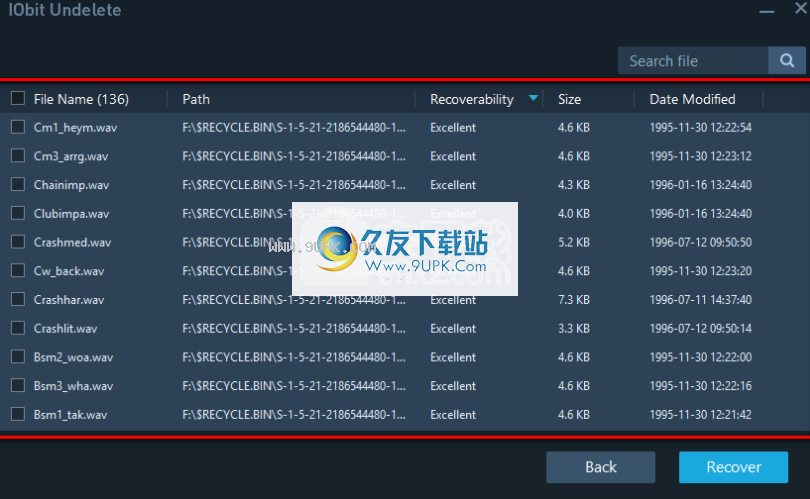
Task: Sort by the Size column header
Action: tap(569, 99)
